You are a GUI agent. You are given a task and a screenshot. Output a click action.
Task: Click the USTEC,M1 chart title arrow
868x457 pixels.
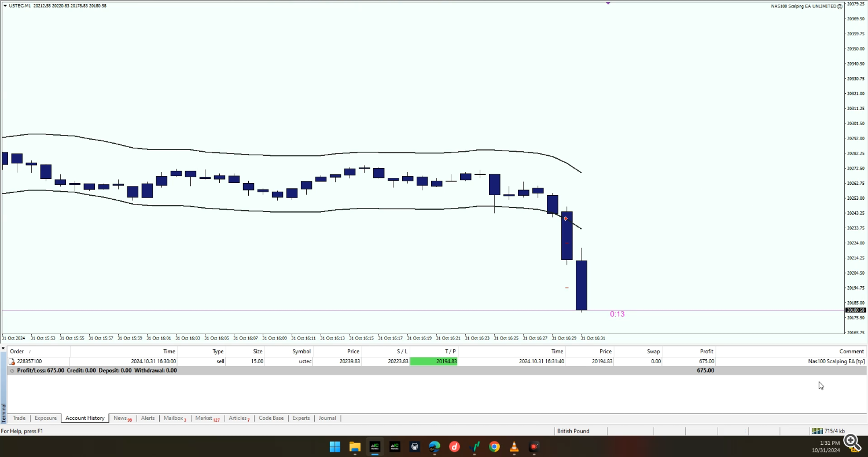click(5, 6)
